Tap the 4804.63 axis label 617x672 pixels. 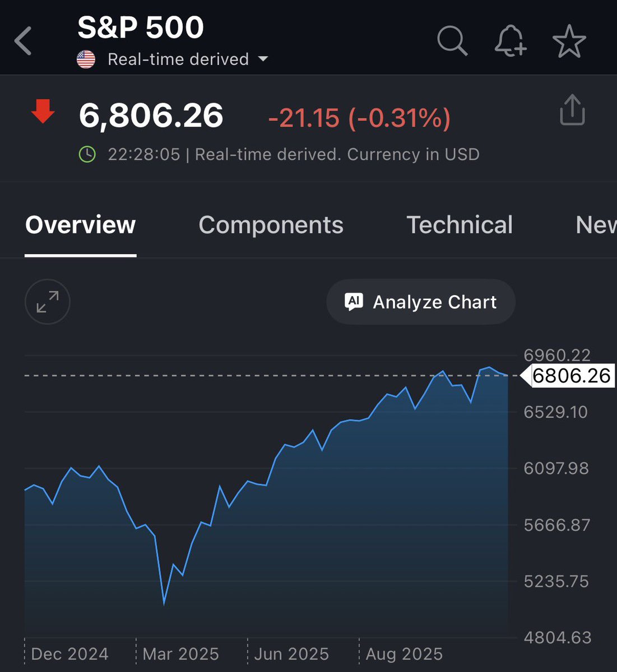[x=557, y=638]
